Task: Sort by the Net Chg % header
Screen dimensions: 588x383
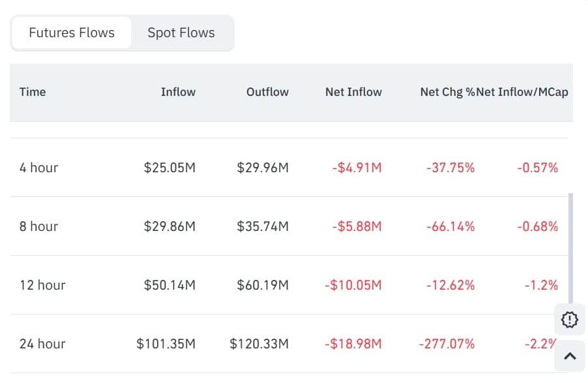Action: click(x=448, y=92)
